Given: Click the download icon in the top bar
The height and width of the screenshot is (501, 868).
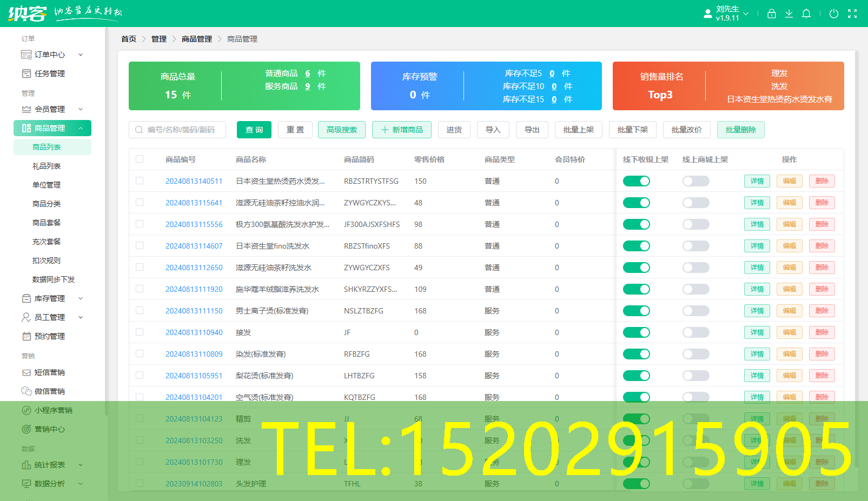Looking at the screenshot, I should tap(789, 14).
